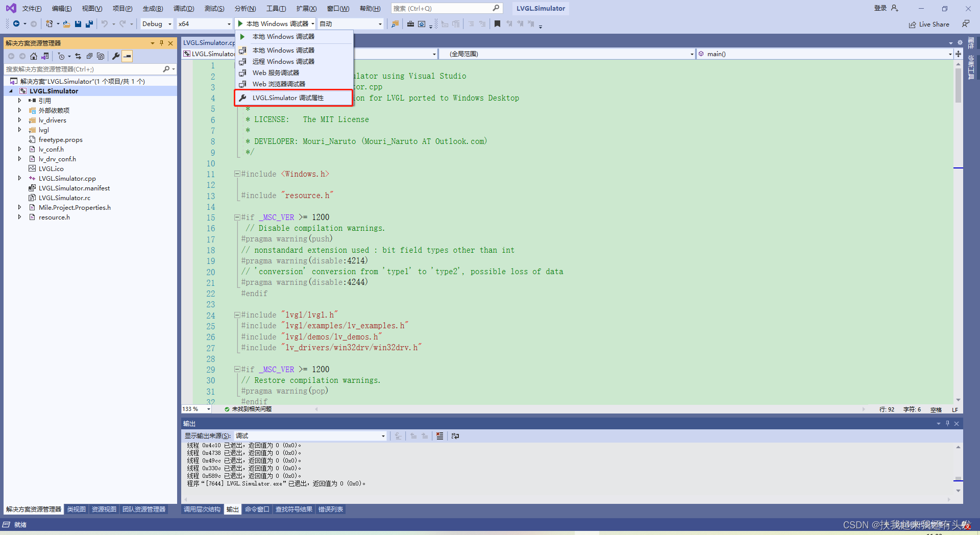Click the split editor icon above scrollbar
The width and height of the screenshot is (980, 535).
point(958,54)
